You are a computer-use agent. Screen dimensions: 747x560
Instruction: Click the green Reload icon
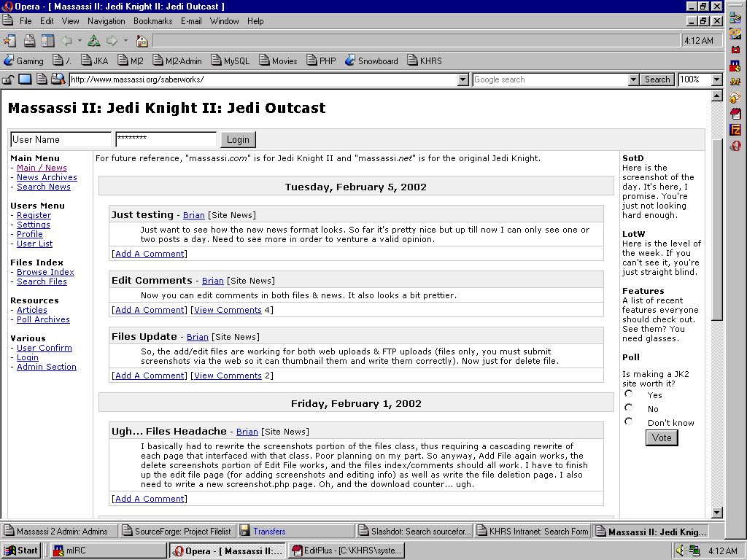tap(94, 41)
